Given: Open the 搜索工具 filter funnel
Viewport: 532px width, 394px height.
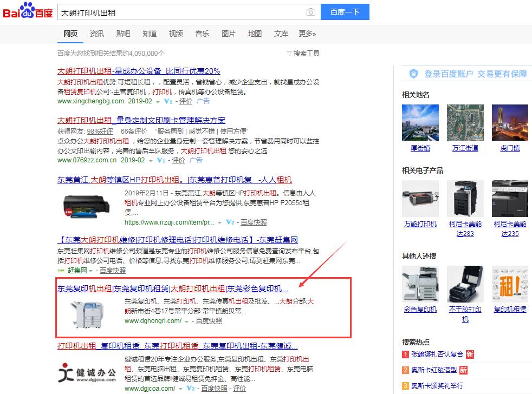Looking at the screenshot, I should pyautogui.click(x=289, y=54).
